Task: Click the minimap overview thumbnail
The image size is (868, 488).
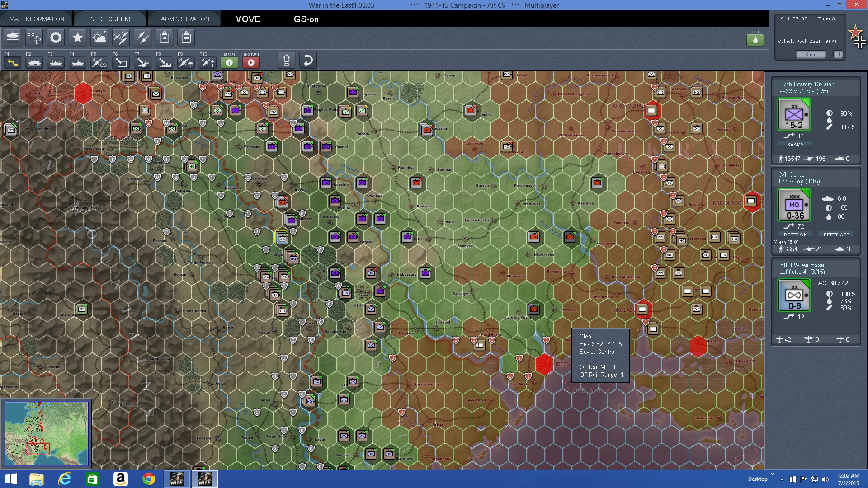Action: point(46,434)
